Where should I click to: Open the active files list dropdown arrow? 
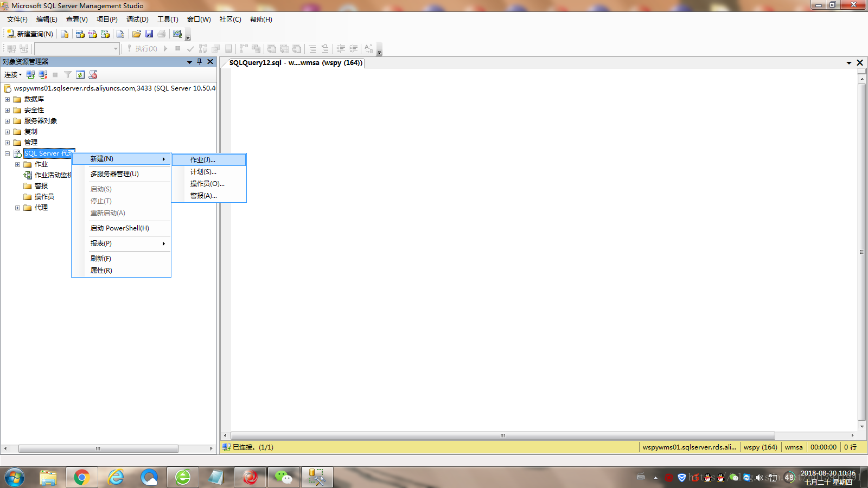coord(849,63)
